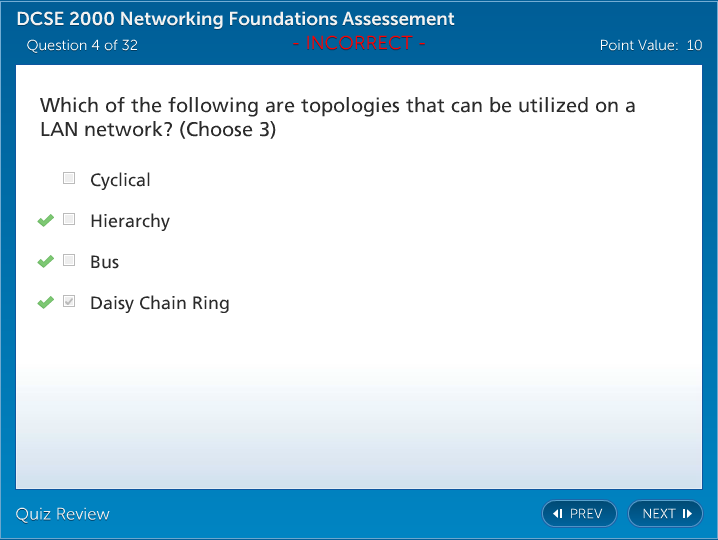Select the Cyclical answer text
Image resolution: width=718 pixels, height=540 pixels.
[x=120, y=180]
